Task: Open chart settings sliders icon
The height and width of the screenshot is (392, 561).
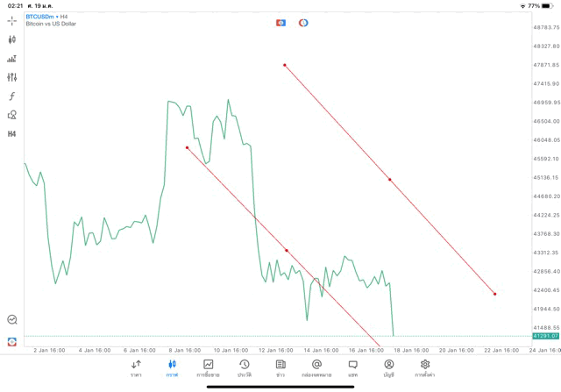Action: pyautogui.click(x=12, y=77)
